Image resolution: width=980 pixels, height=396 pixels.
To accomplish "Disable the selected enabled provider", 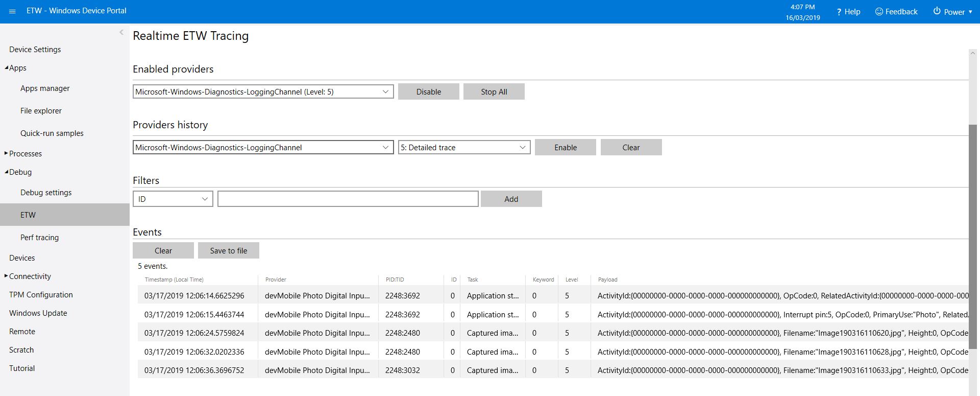I will pos(428,92).
